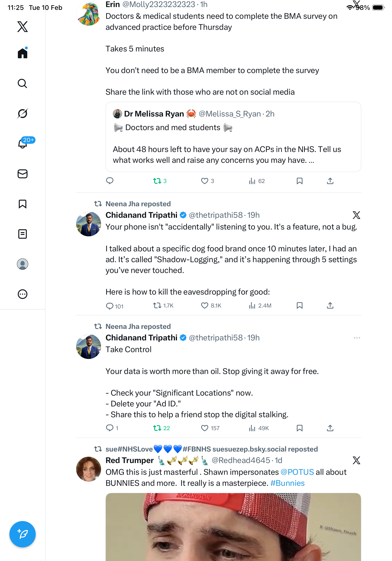Image resolution: width=392 pixels, height=561 pixels.
Task: Open the Bookmarks tab in sidebar
Action: pyautogui.click(x=22, y=204)
